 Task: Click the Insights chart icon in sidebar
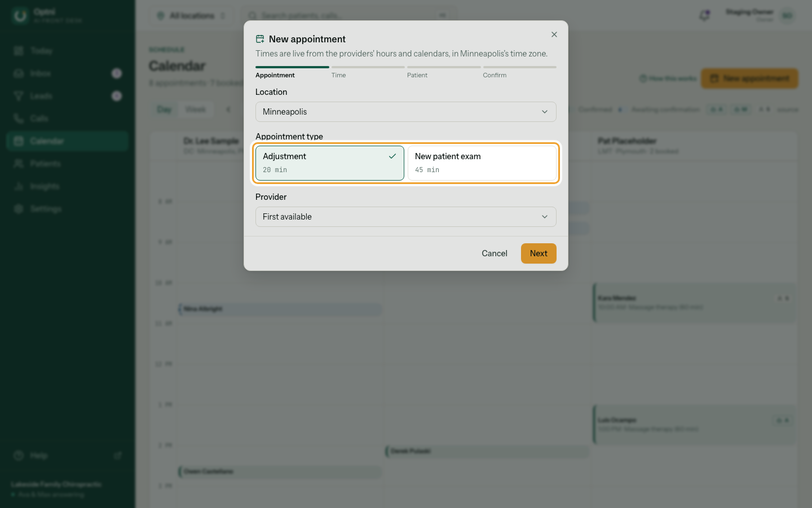19,186
